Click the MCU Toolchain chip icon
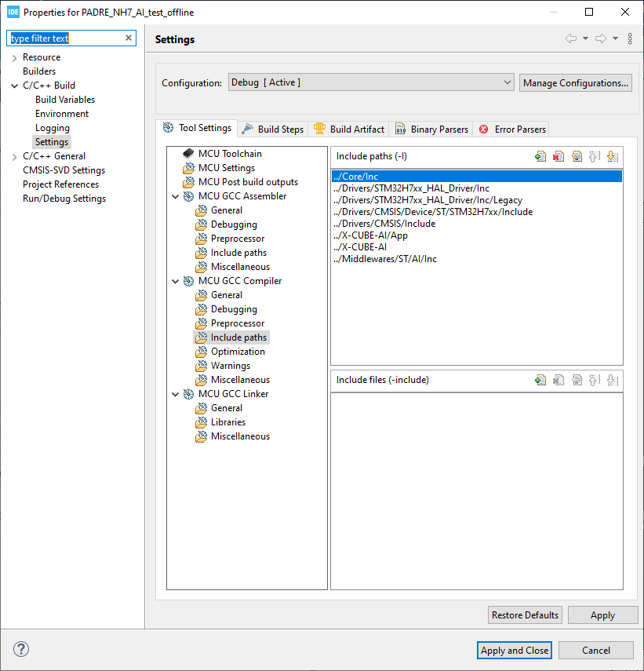The image size is (644, 671). click(188, 153)
